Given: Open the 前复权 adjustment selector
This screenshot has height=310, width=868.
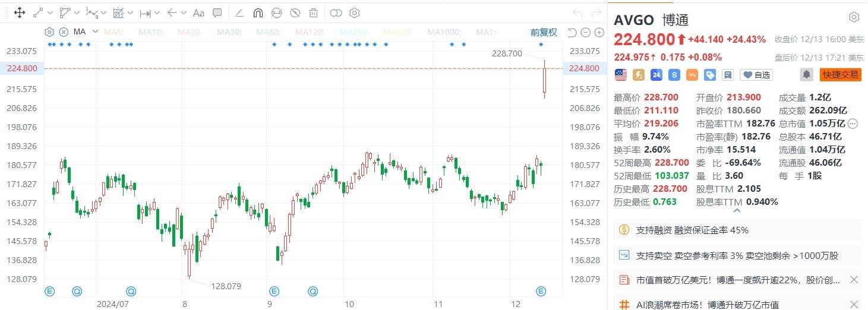Looking at the screenshot, I should [544, 32].
